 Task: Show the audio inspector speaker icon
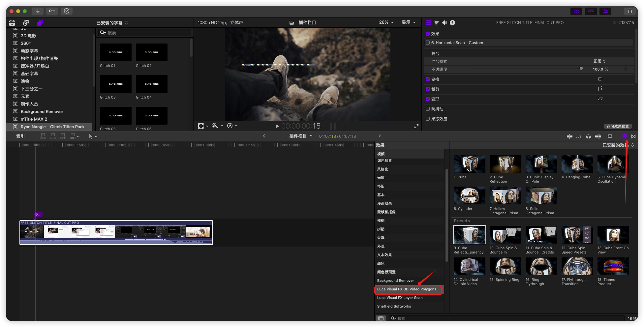point(444,23)
